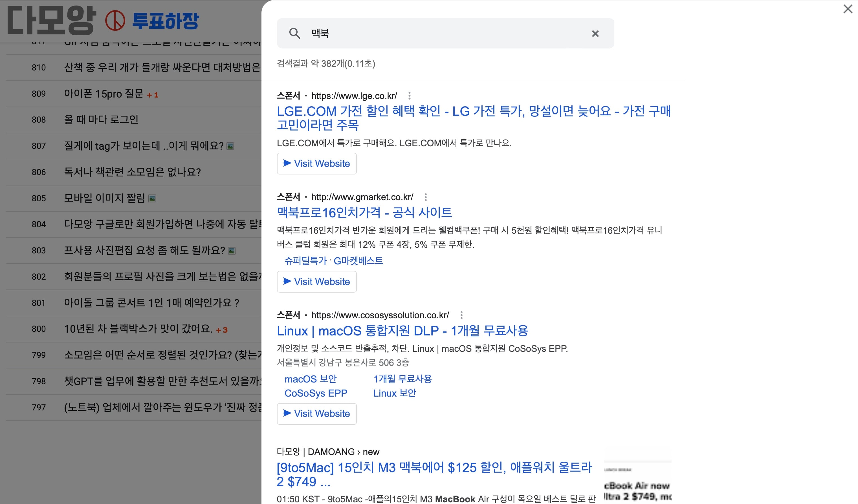Open post 803 프사용 사진편집 요청
The image size is (858, 504).
pyautogui.click(x=144, y=250)
